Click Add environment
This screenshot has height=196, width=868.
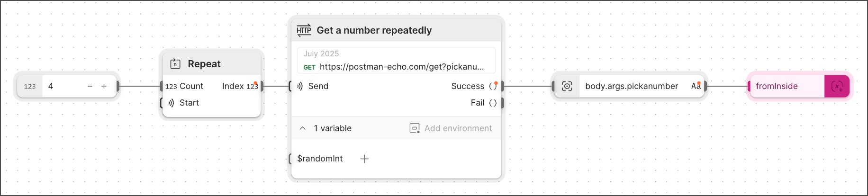[451, 128]
